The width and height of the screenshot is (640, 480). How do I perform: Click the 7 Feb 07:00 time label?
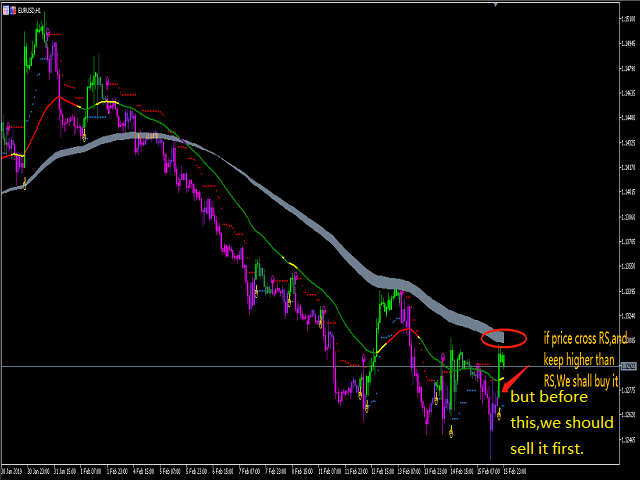click(249, 471)
